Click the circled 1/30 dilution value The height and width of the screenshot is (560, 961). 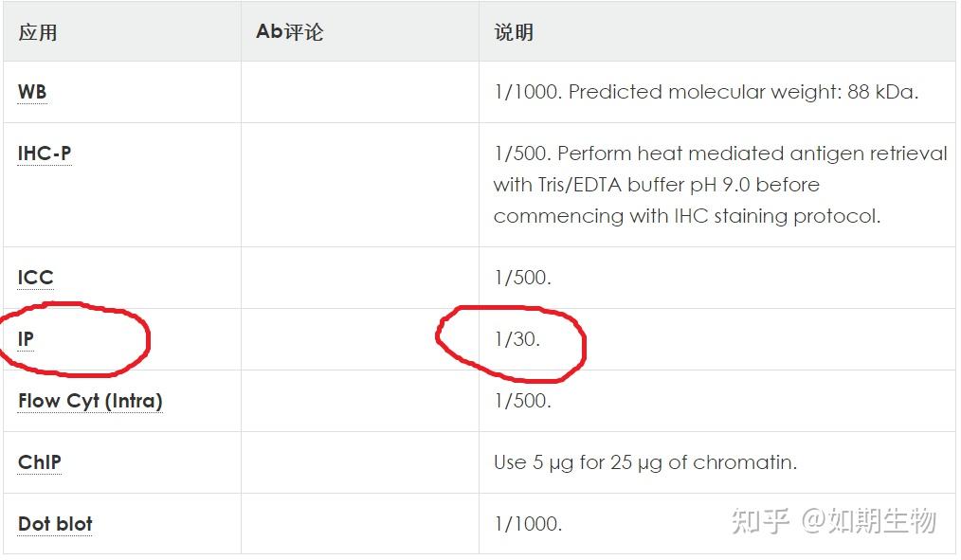point(517,339)
